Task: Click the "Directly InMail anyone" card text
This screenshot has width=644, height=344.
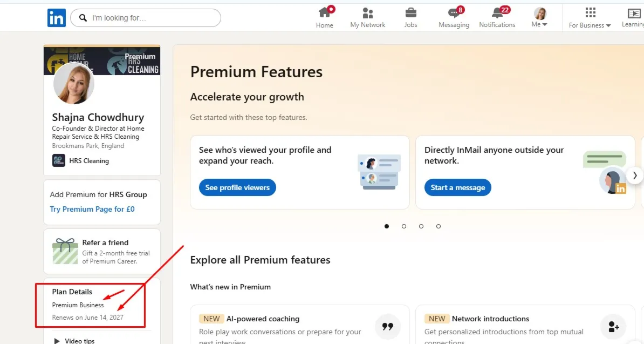Action: pyautogui.click(x=494, y=156)
